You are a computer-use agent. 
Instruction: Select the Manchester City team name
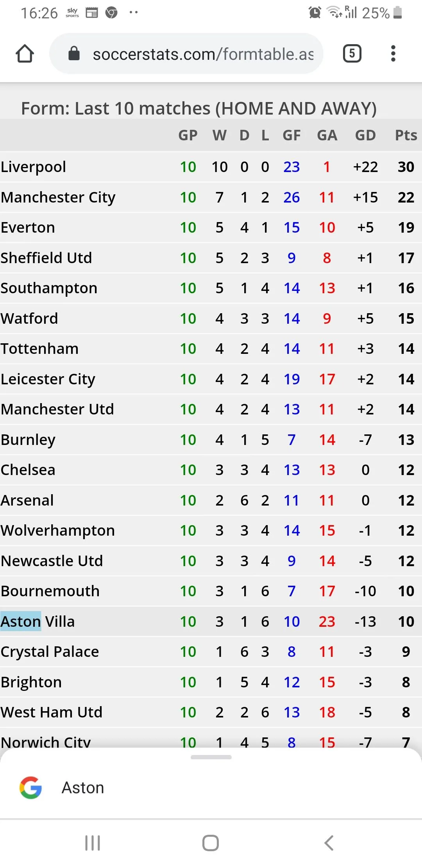pyautogui.click(x=58, y=197)
